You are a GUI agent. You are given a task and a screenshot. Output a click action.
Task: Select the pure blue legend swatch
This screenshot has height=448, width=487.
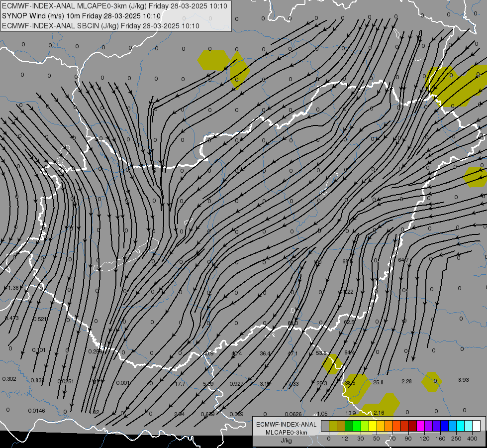(x=445, y=426)
